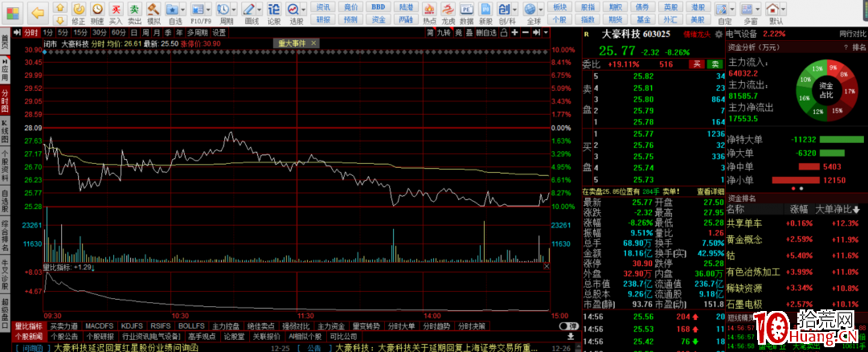Click the 默认 default home icon

coord(773,10)
